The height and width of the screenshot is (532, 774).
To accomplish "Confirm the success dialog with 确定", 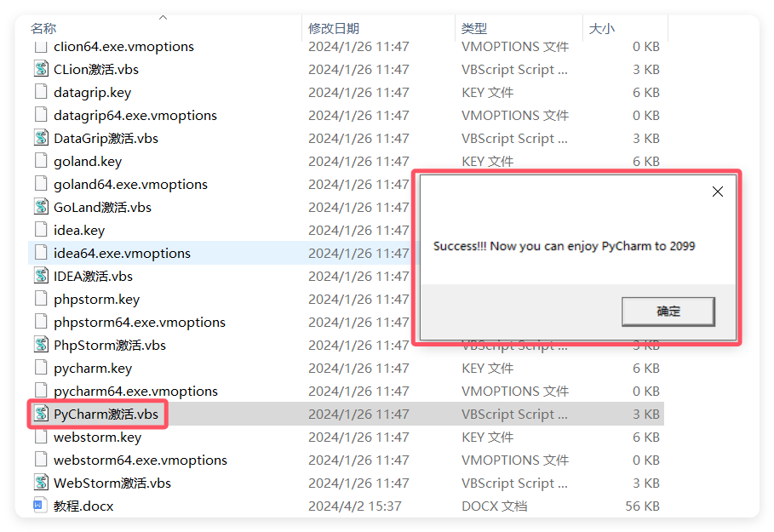I will [x=668, y=312].
